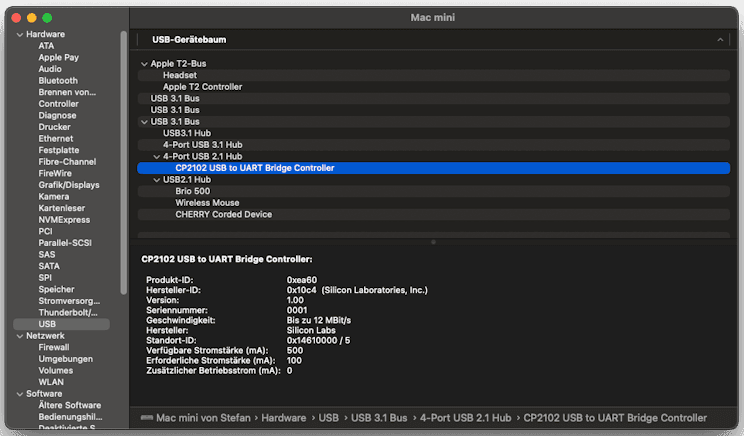Screen dimensions: 744x436
Task: Click Seriennummer value 0001
Action: [x=297, y=310]
